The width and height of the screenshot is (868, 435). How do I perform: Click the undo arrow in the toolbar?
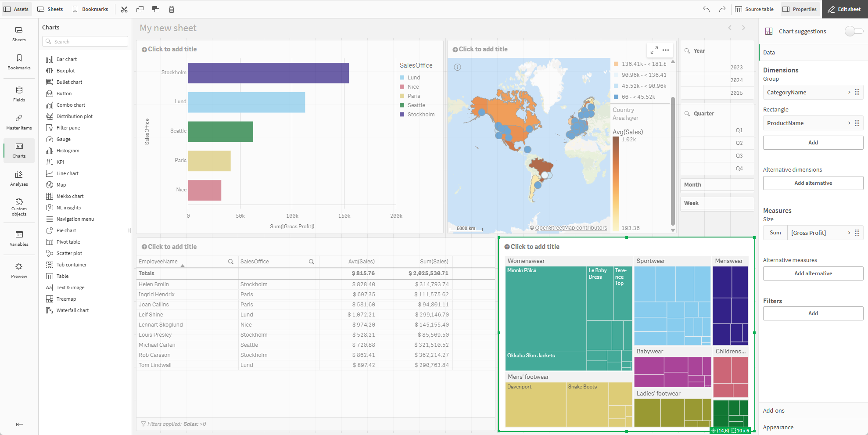(706, 9)
